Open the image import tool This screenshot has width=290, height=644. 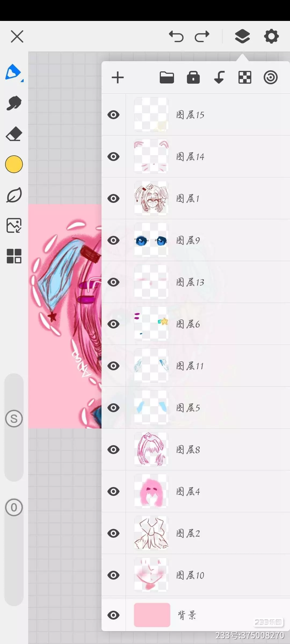(x=14, y=225)
